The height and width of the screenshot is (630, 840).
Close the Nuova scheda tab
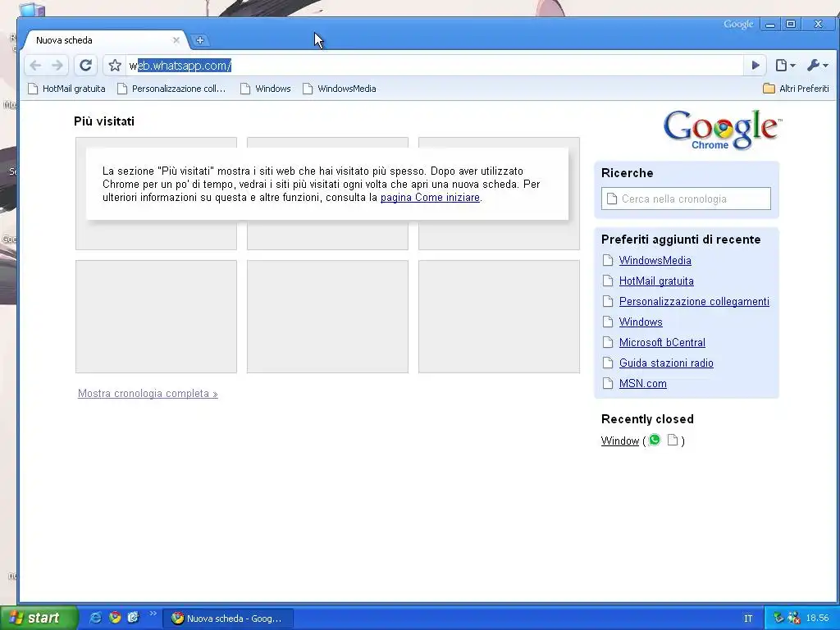click(x=176, y=40)
